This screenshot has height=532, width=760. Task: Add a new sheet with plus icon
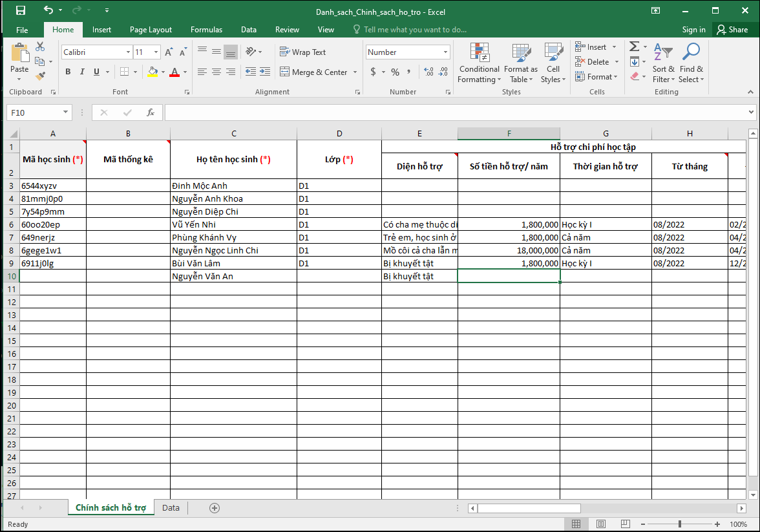(x=215, y=508)
